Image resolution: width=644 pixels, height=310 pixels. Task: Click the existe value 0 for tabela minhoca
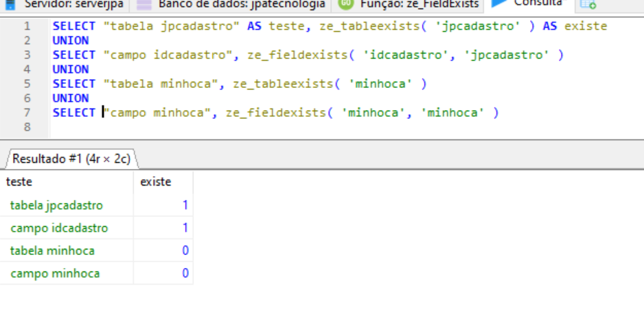pos(163,250)
